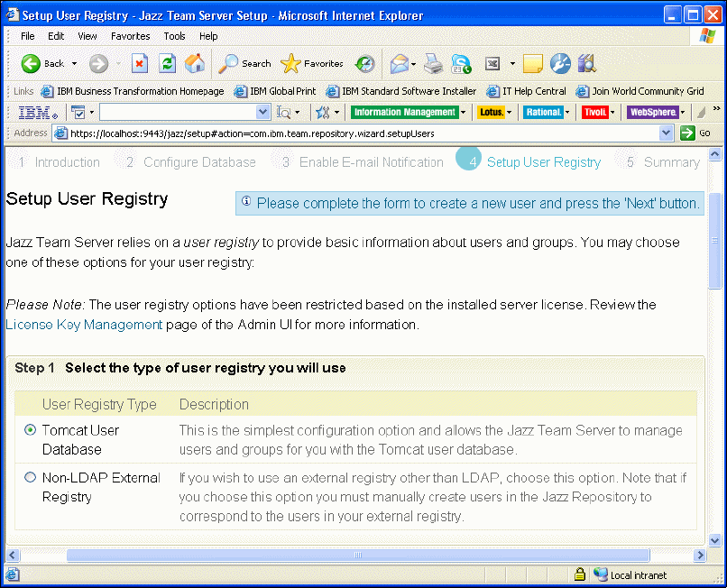Viewport: 727px width, 588px height.
Task: Expand the Rational toolbar dropdown
Action: coord(567,112)
